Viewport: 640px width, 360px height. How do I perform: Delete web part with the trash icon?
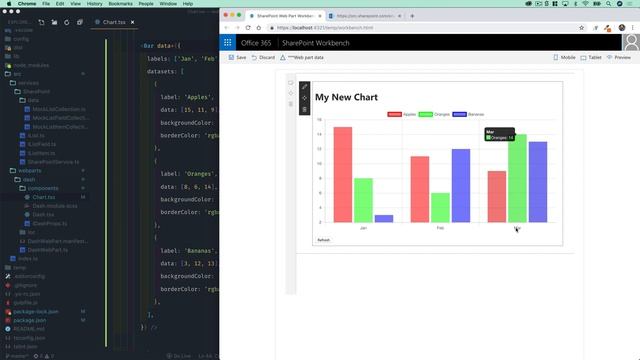pos(304,109)
